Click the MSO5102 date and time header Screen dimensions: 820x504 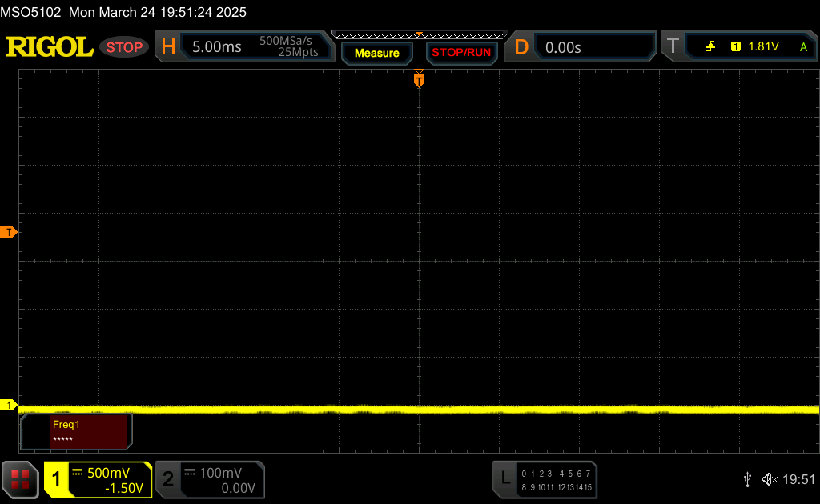(123, 12)
